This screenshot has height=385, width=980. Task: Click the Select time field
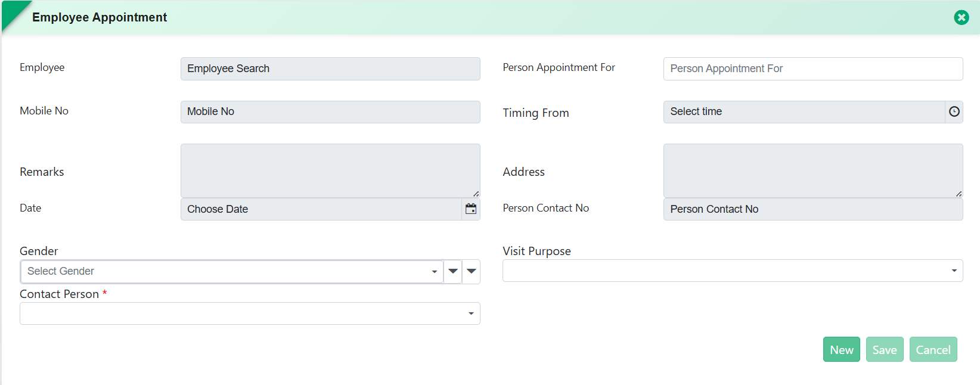804,111
